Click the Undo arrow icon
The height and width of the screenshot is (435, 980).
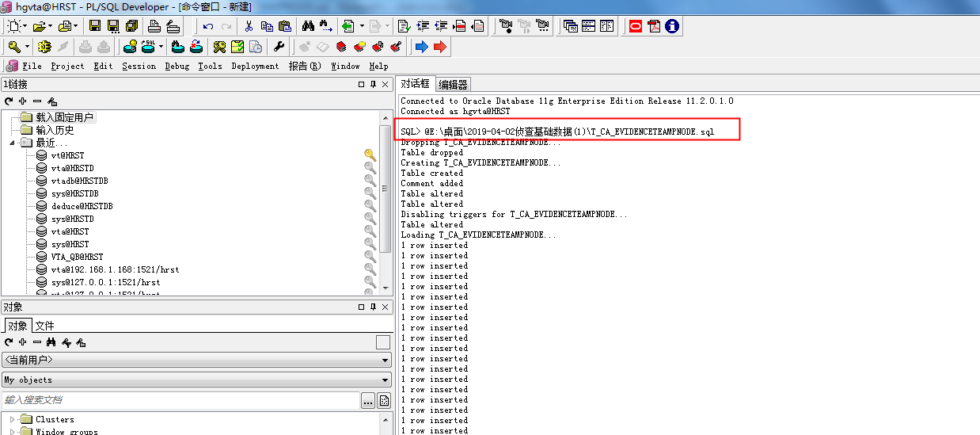point(208,26)
